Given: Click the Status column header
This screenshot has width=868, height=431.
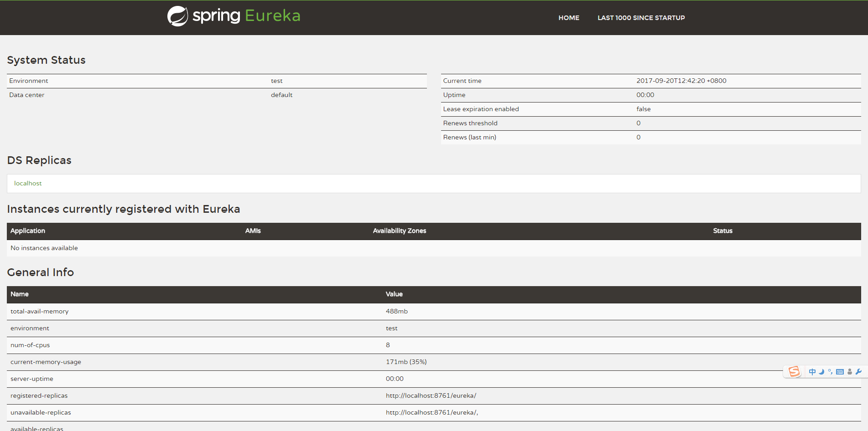Looking at the screenshot, I should point(723,231).
